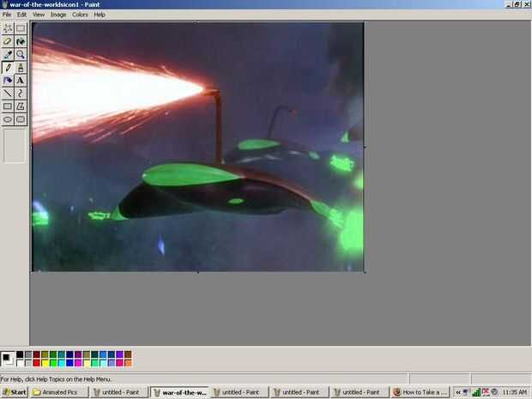Image resolution: width=532 pixels, height=399 pixels.
Task: Activate the Airbrush spray tool
Action: 8,81
